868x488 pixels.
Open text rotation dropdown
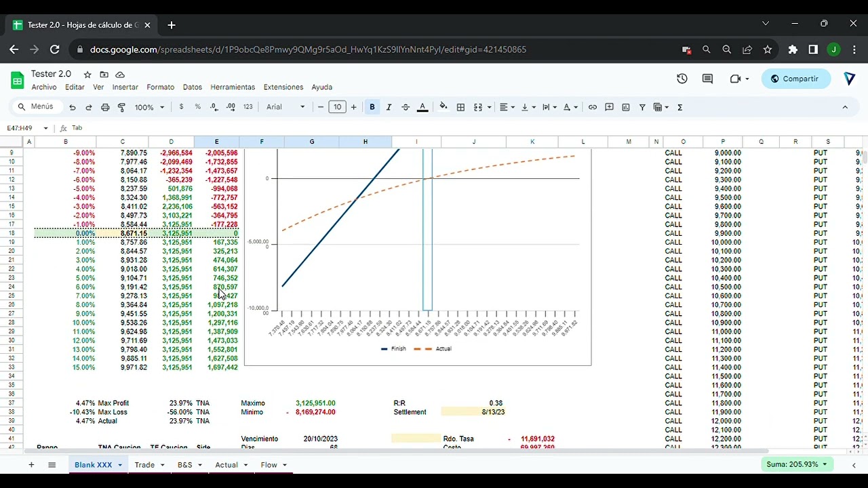[x=571, y=107]
